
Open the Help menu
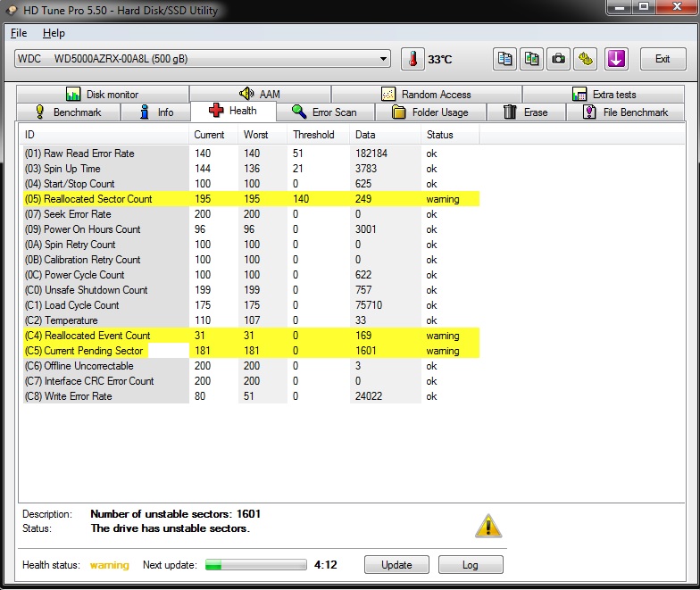click(54, 33)
